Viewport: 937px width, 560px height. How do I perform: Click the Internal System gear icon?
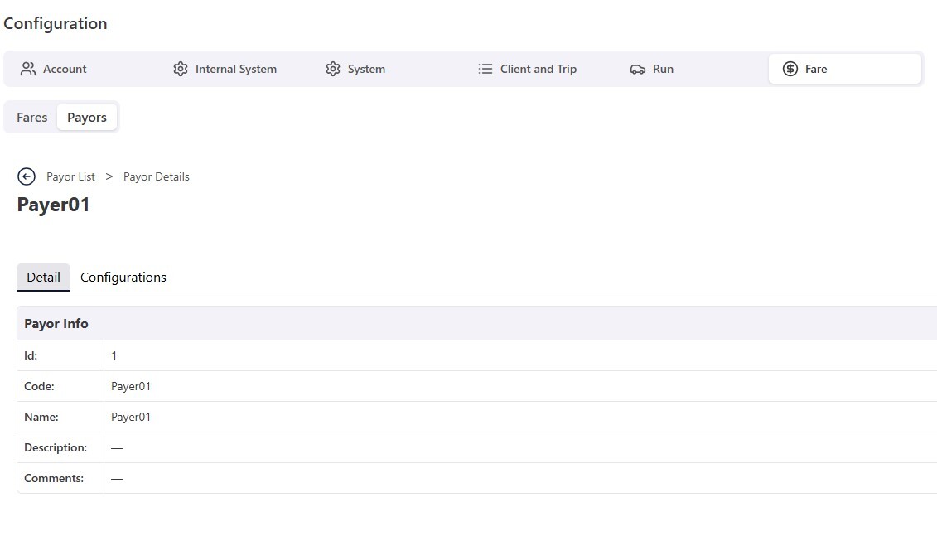[x=181, y=69]
